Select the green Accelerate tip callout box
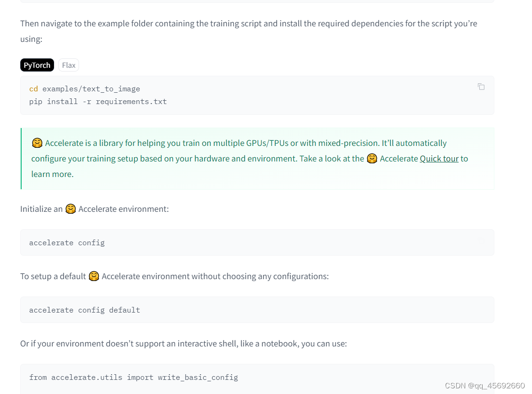 click(257, 158)
